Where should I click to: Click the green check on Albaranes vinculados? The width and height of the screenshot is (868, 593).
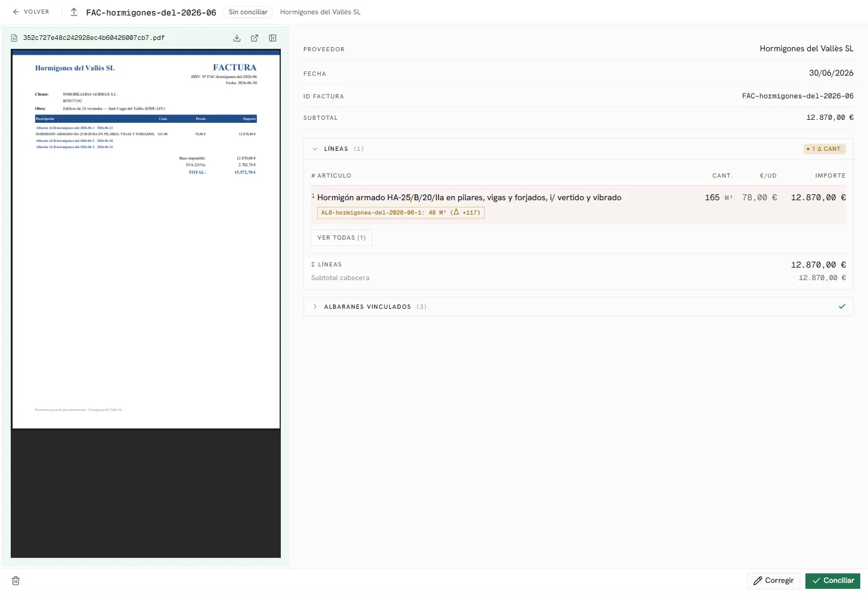(x=842, y=306)
